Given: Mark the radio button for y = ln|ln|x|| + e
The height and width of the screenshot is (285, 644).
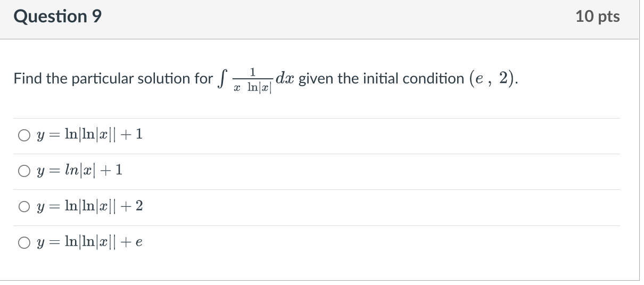Looking at the screenshot, I should point(23,242).
